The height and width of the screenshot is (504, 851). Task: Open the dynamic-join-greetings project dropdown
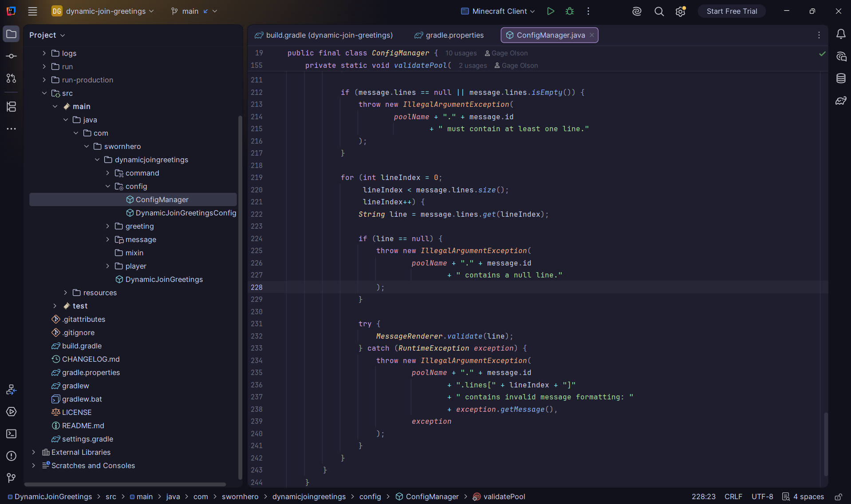pyautogui.click(x=102, y=11)
